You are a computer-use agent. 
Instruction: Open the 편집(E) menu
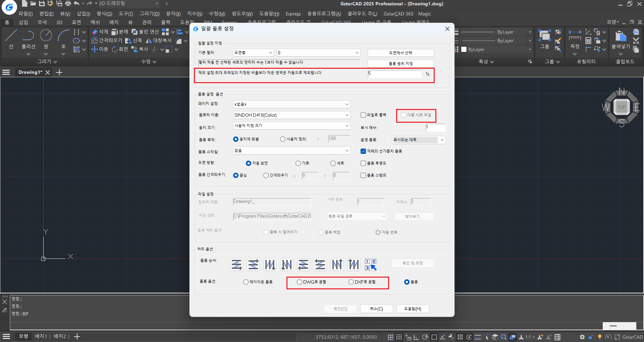pos(46,14)
